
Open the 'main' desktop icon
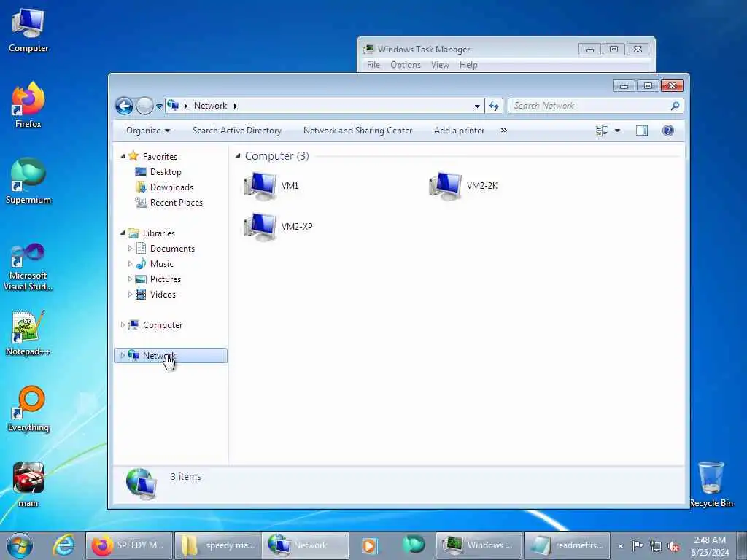[28, 485]
